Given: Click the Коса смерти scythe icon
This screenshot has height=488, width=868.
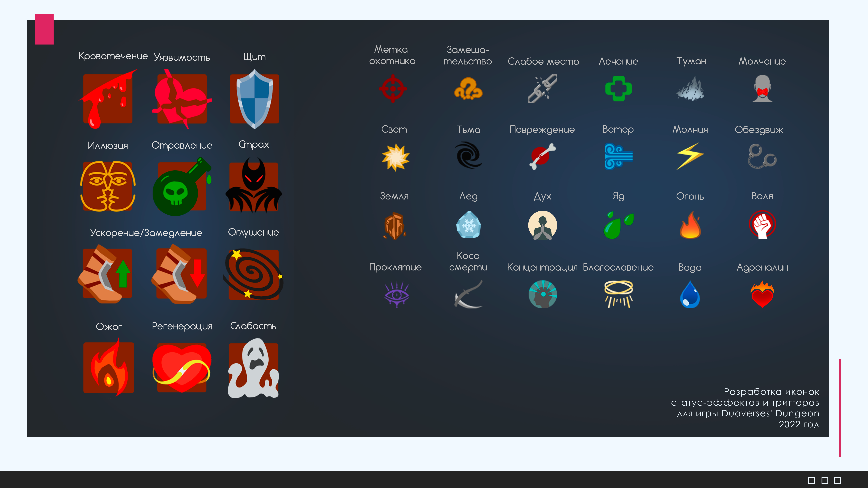Looking at the screenshot, I should coord(468,294).
